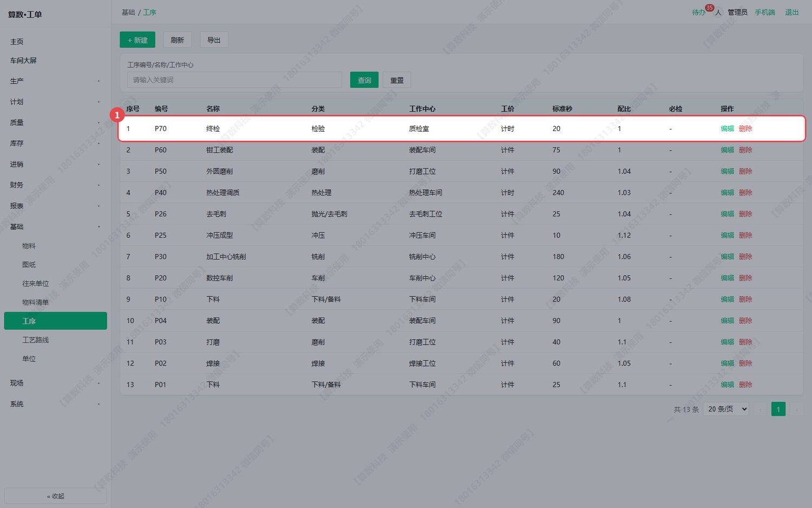Click the 导出 button
This screenshot has height=508, width=812.
pyautogui.click(x=214, y=40)
